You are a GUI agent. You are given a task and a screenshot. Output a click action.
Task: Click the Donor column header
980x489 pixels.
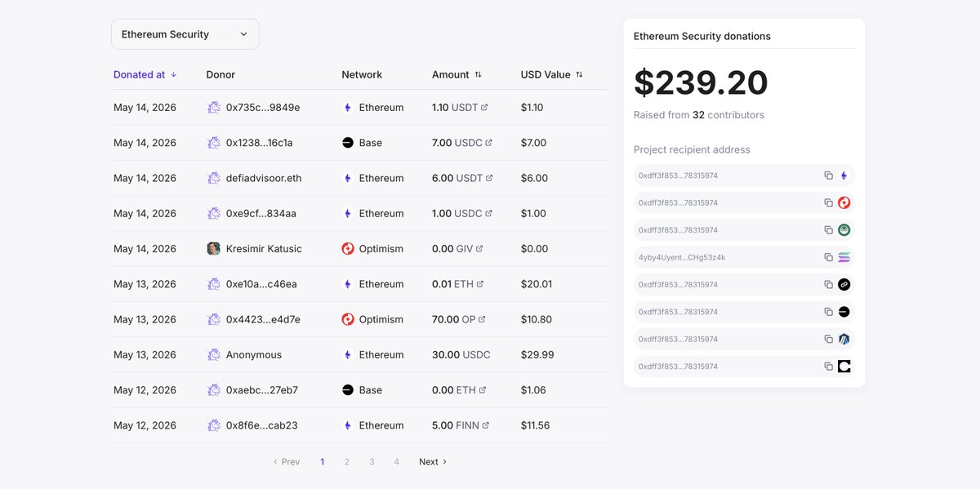[220, 74]
